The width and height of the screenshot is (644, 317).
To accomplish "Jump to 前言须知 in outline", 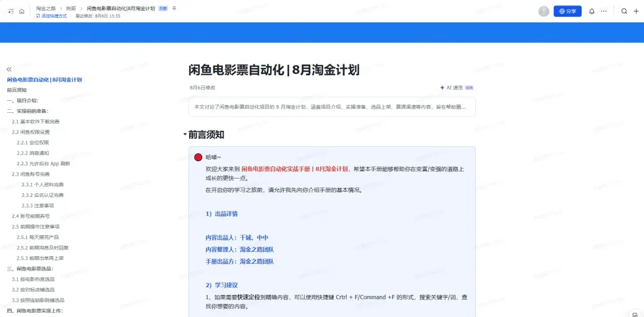I will click(17, 90).
